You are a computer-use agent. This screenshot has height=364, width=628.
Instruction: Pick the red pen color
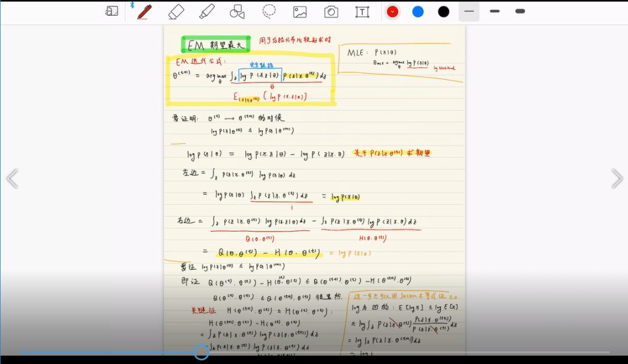point(392,12)
